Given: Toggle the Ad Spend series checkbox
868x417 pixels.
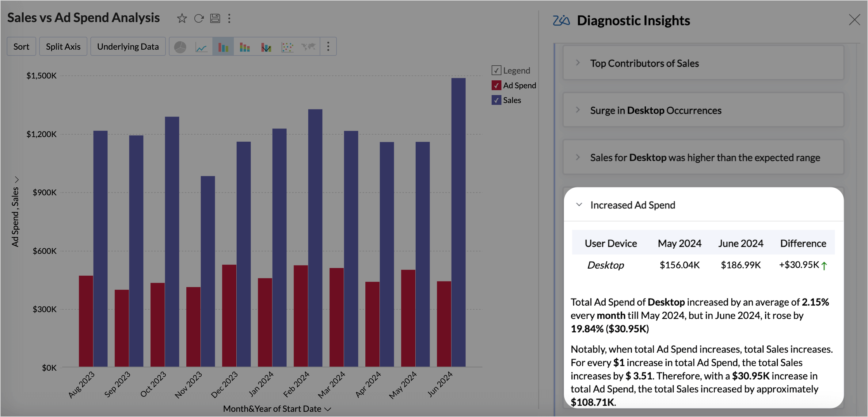Looking at the screenshot, I should click(x=496, y=85).
